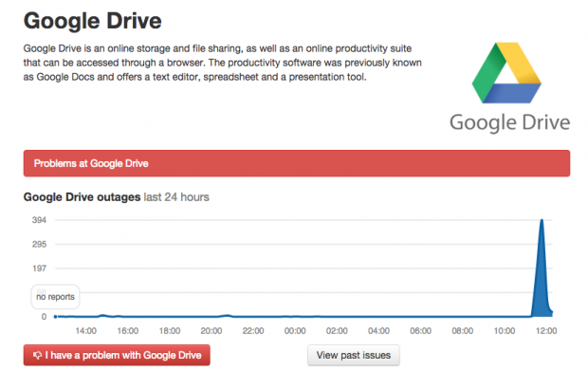Click the "no reports" chart tooltip
The width and height of the screenshot is (588, 370).
[x=55, y=297]
